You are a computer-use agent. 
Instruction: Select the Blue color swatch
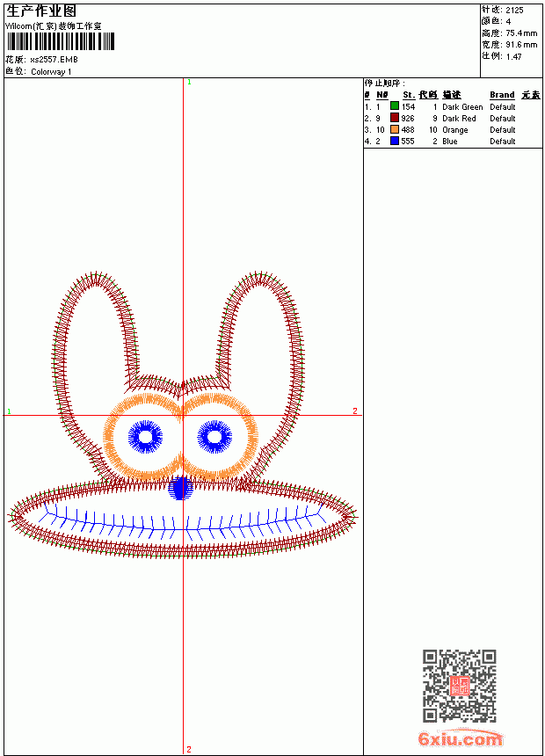coord(395,141)
